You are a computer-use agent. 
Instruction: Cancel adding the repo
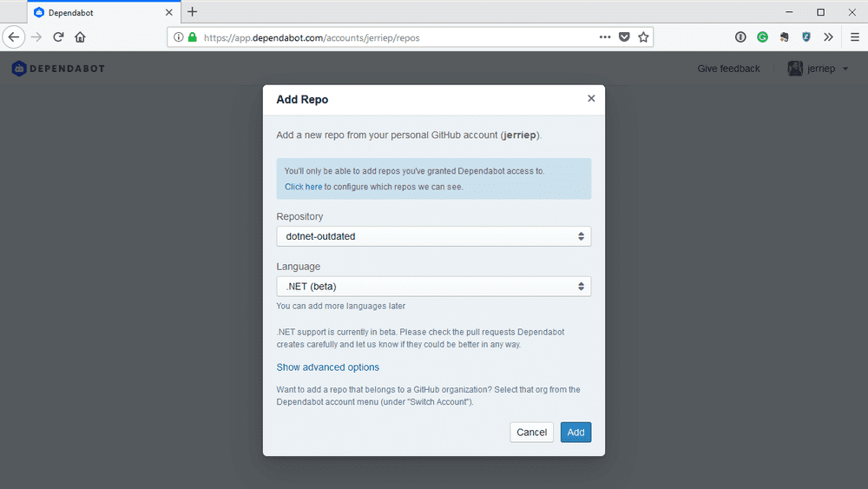(x=531, y=432)
